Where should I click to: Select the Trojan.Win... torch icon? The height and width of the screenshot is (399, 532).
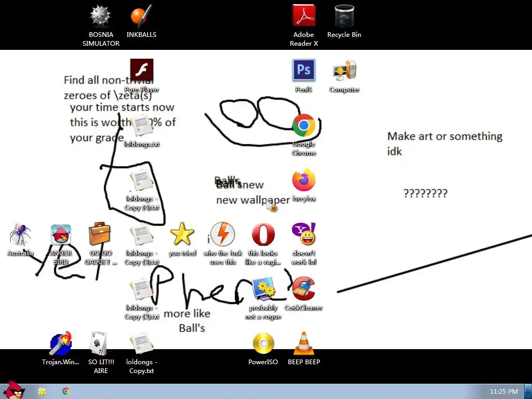61,349
